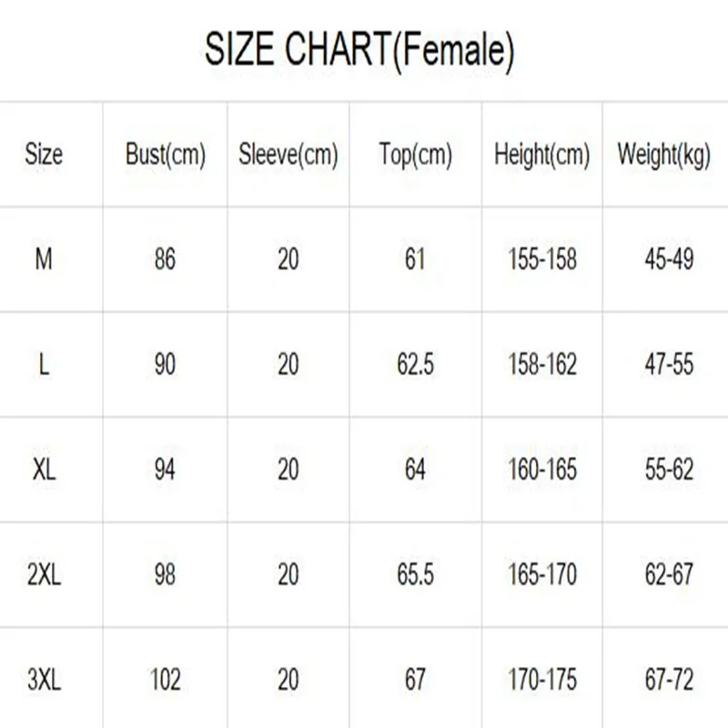Click bust value 102 for 3XL
Screen dimensions: 728x728
(166, 680)
